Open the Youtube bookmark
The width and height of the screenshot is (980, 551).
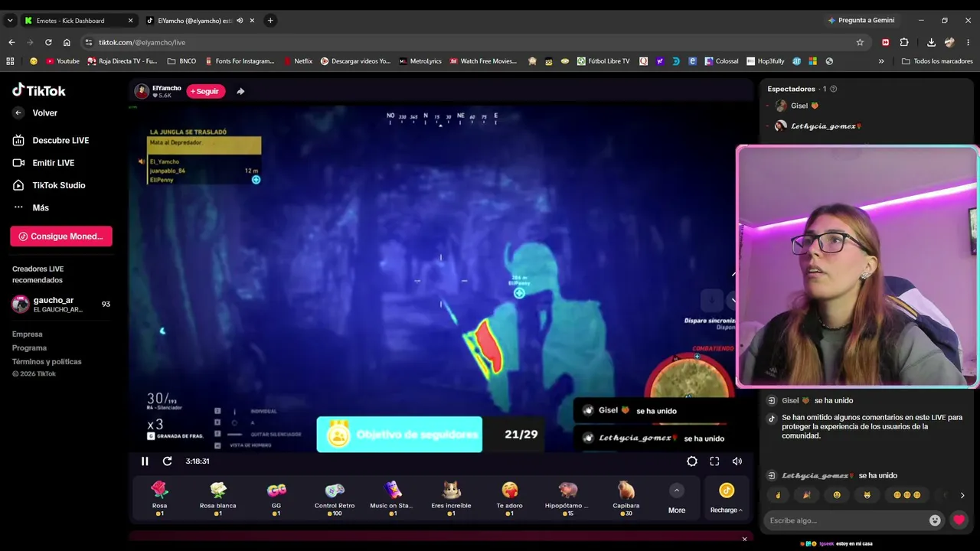[x=63, y=61]
